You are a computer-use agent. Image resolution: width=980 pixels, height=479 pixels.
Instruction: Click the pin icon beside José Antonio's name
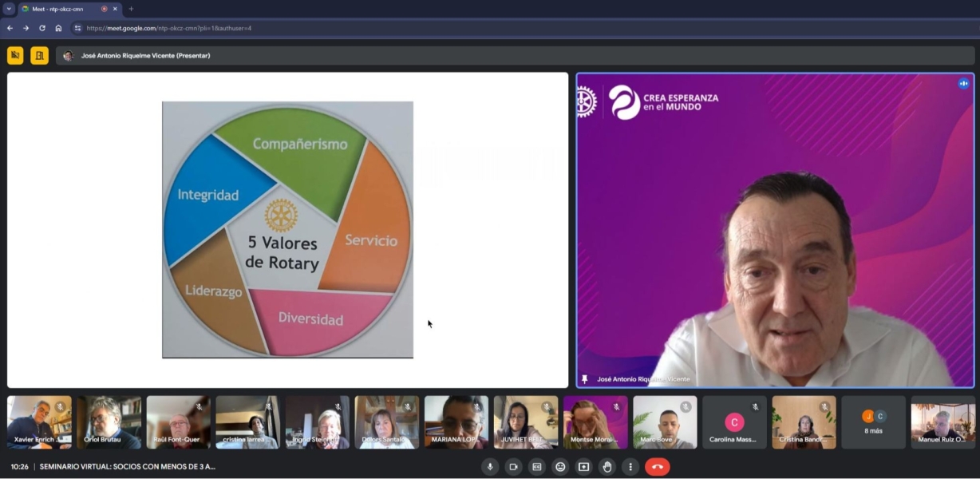click(x=585, y=379)
